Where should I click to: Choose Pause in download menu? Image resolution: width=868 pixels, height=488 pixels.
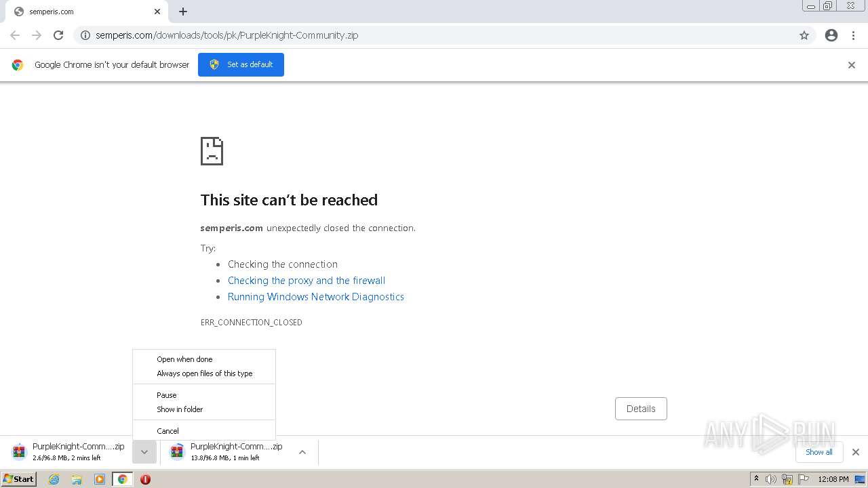pos(204,395)
